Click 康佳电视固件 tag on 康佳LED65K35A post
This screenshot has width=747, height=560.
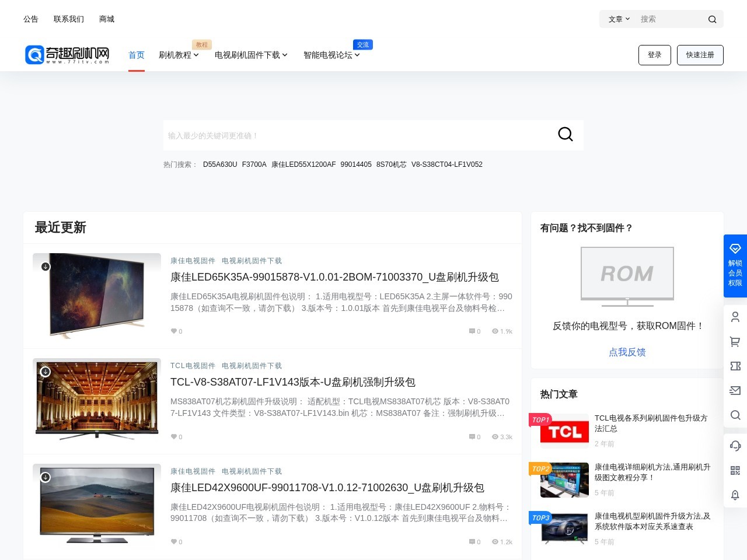coord(193,261)
